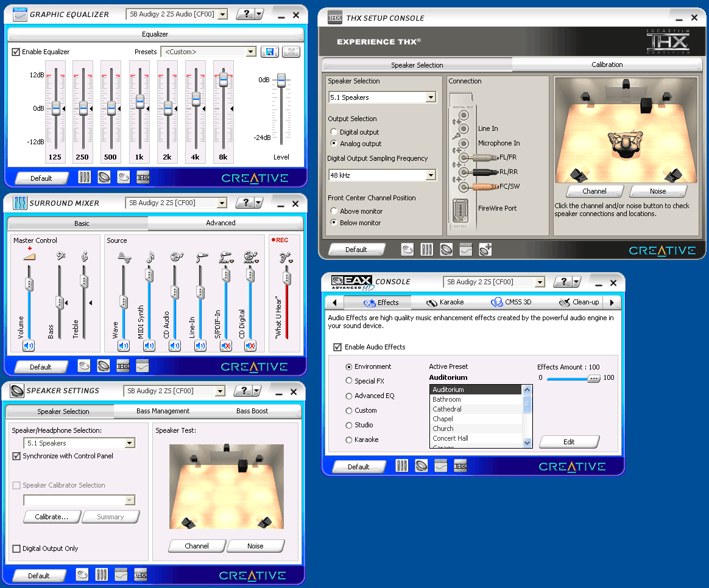Mute the MIDI Synth source
Screen dimensions: 709x588
[149, 346]
